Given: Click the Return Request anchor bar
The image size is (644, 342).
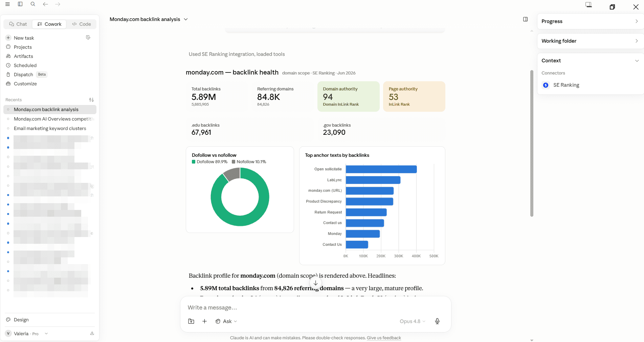Looking at the screenshot, I should click(366, 212).
